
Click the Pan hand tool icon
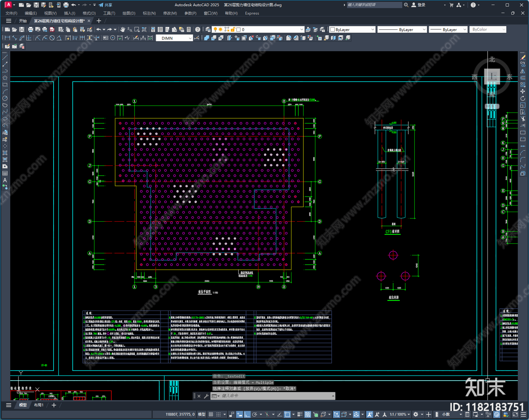click(x=123, y=29)
